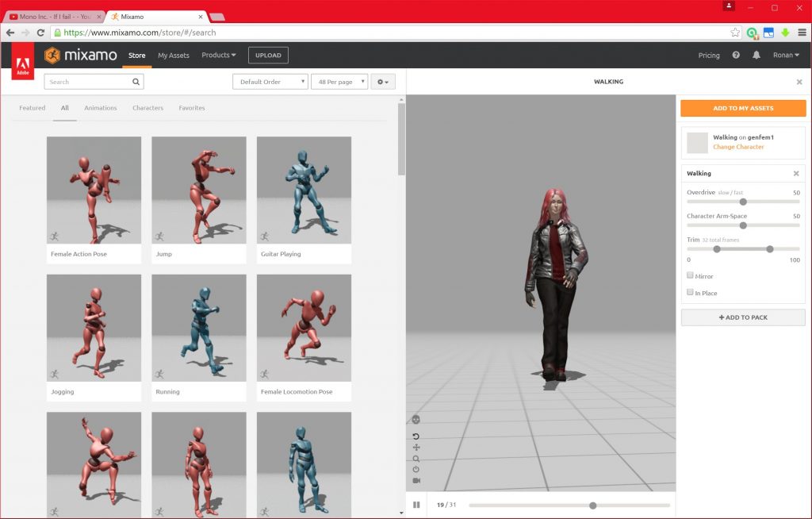This screenshot has width=812, height=519.
Task: Pause playback using the pause control
Action: 416,505
